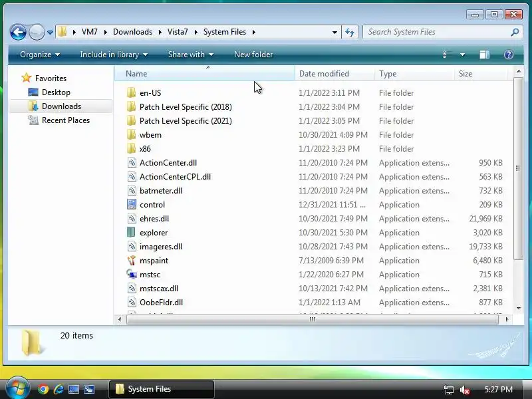The image size is (532, 399).
Task: Open the view options dropdown arrow
Action: pos(462,55)
